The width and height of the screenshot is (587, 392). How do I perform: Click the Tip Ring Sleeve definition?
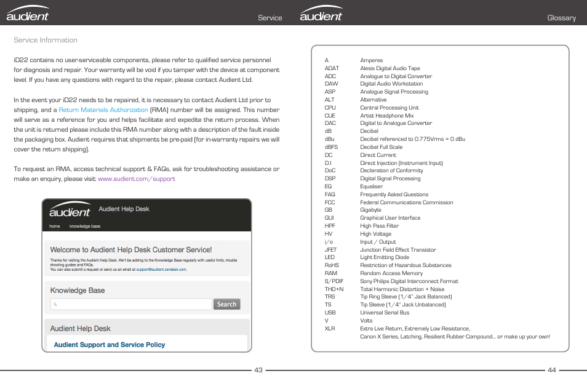coord(406,297)
